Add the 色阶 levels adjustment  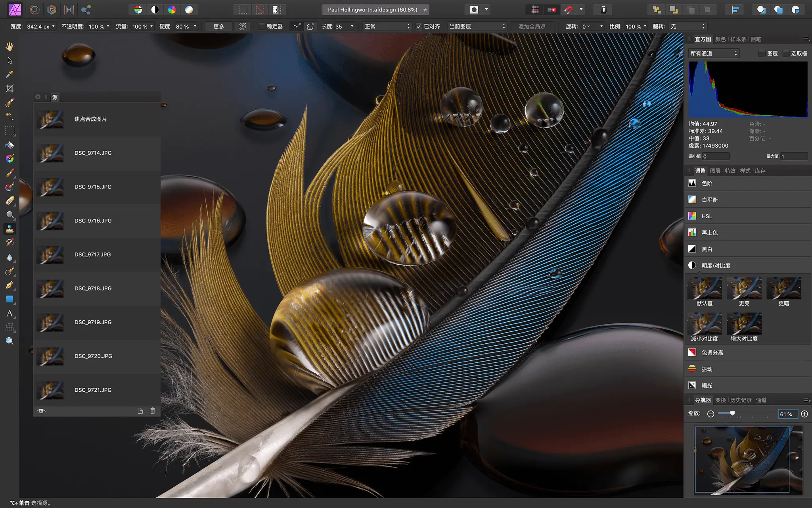pyautogui.click(x=707, y=183)
